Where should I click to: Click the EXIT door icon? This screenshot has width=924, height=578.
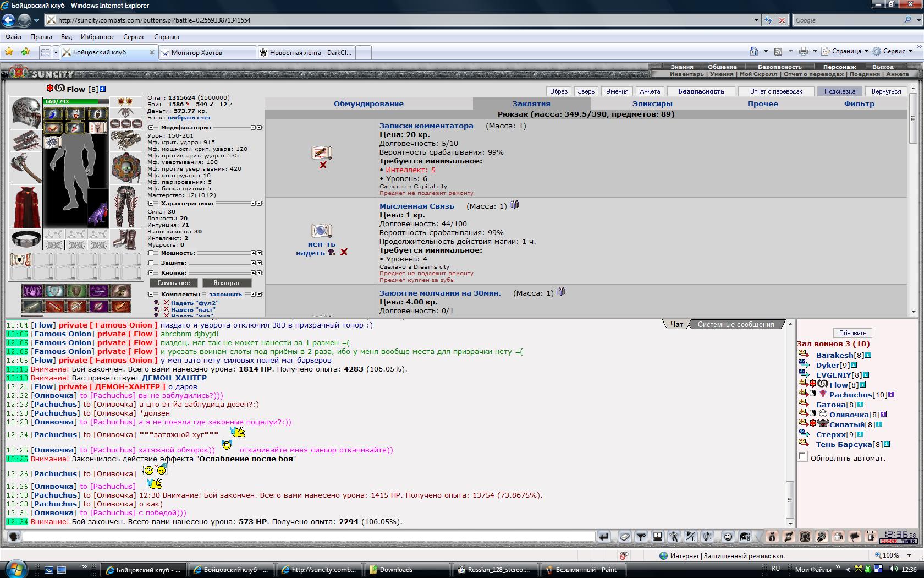tap(871, 536)
